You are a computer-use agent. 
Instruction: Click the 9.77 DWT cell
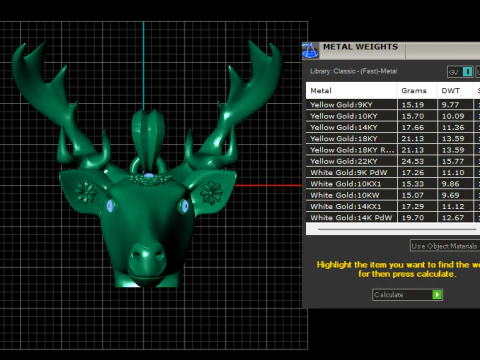(455, 105)
